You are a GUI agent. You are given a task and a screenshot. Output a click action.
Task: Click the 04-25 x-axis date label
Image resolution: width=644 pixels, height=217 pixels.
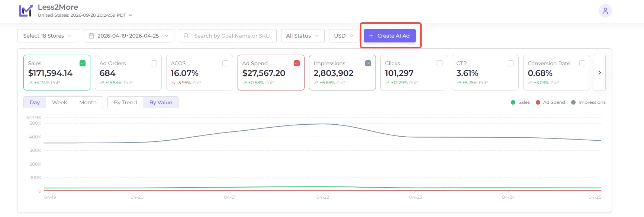point(595,197)
